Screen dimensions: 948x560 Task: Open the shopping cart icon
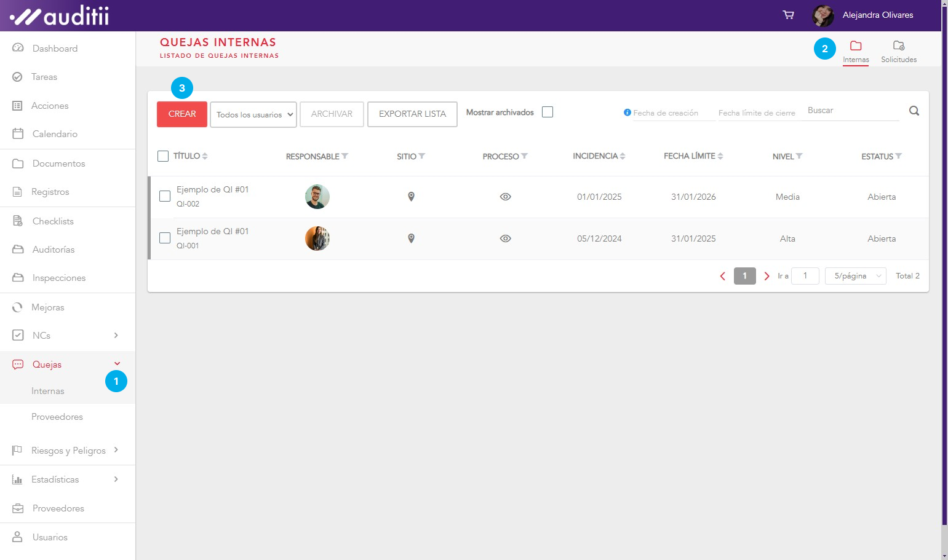click(788, 15)
